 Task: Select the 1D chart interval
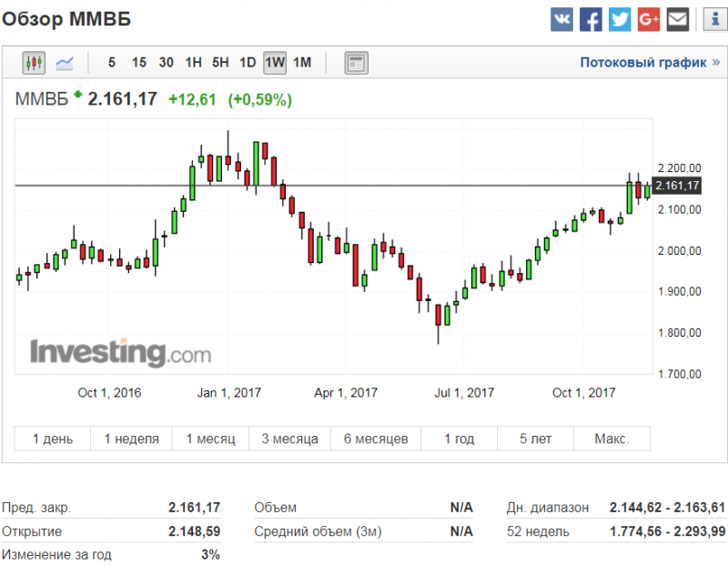[248, 63]
